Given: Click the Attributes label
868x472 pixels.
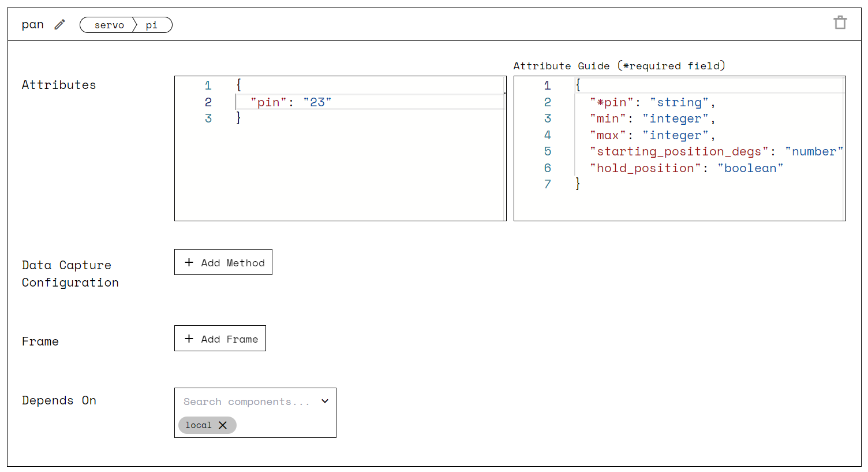Looking at the screenshot, I should [58, 84].
